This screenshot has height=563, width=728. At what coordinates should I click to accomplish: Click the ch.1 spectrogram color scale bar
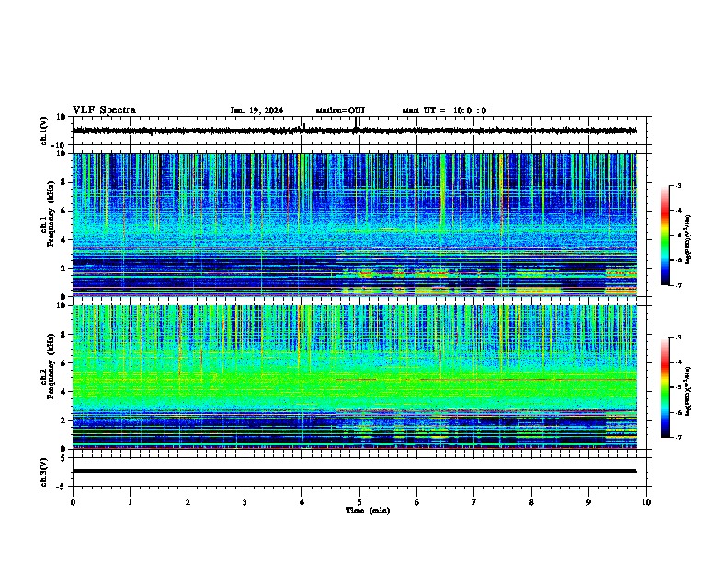tap(665, 236)
